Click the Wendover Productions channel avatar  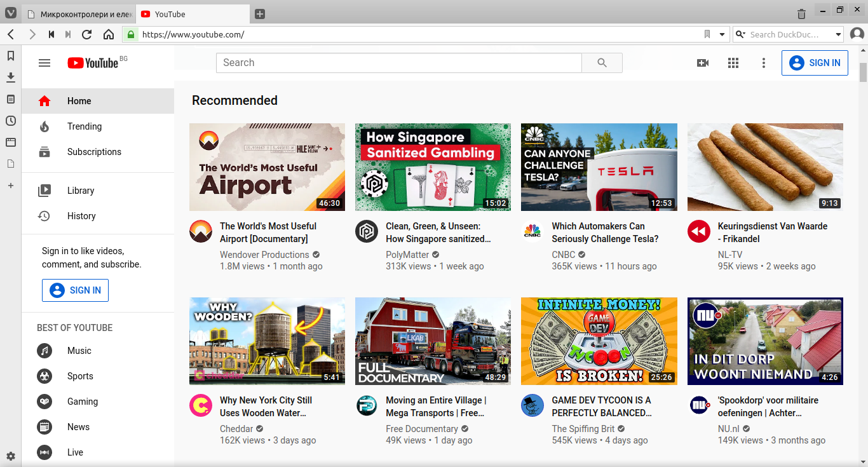[201, 231]
